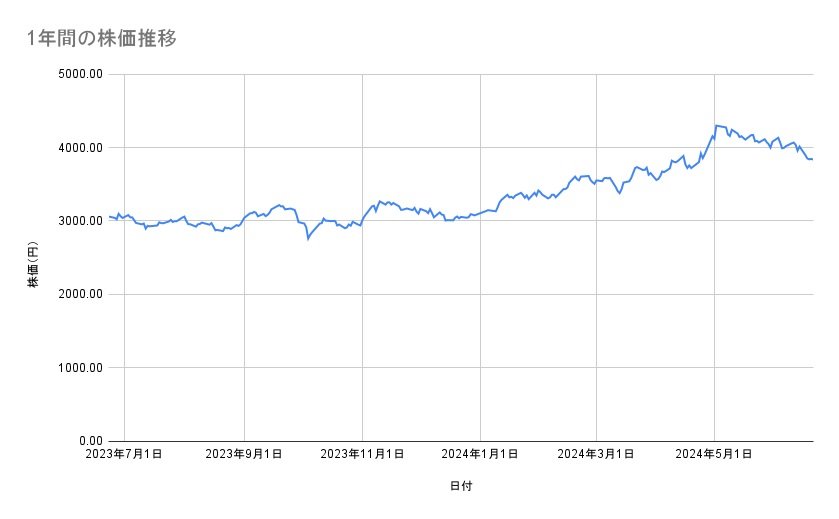
Task: Select the horizontal axis title 日付
Action: pyautogui.click(x=461, y=486)
